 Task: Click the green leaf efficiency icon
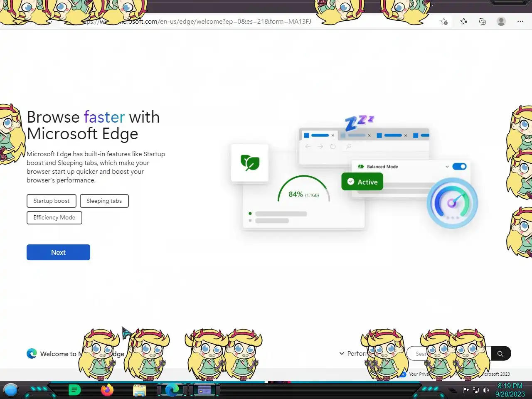tap(250, 163)
